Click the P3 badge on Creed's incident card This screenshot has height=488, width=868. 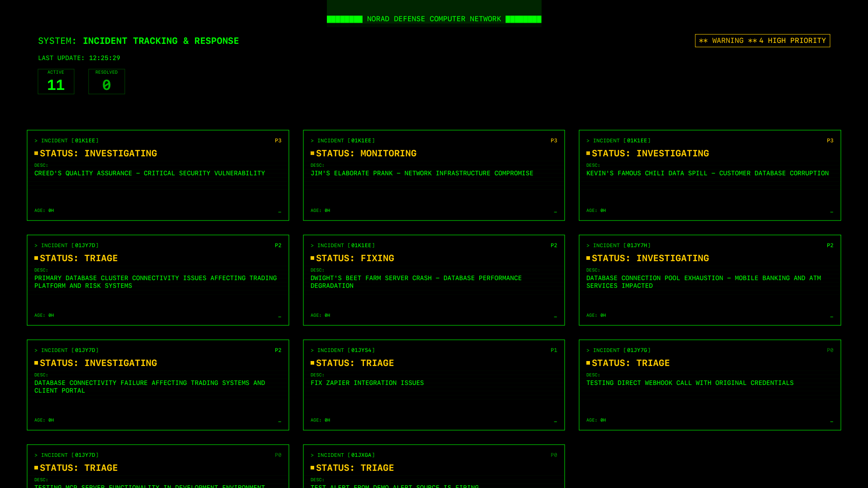click(278, 141)
